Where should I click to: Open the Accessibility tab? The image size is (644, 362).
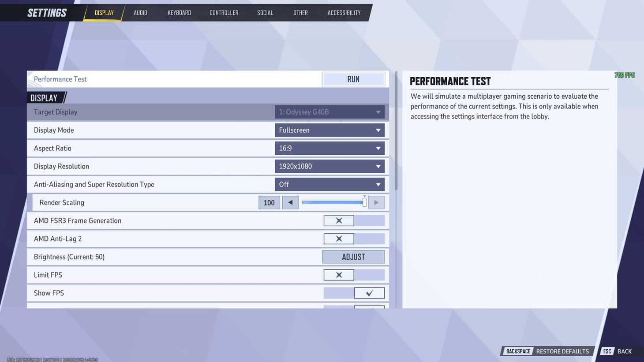[344, 12]
